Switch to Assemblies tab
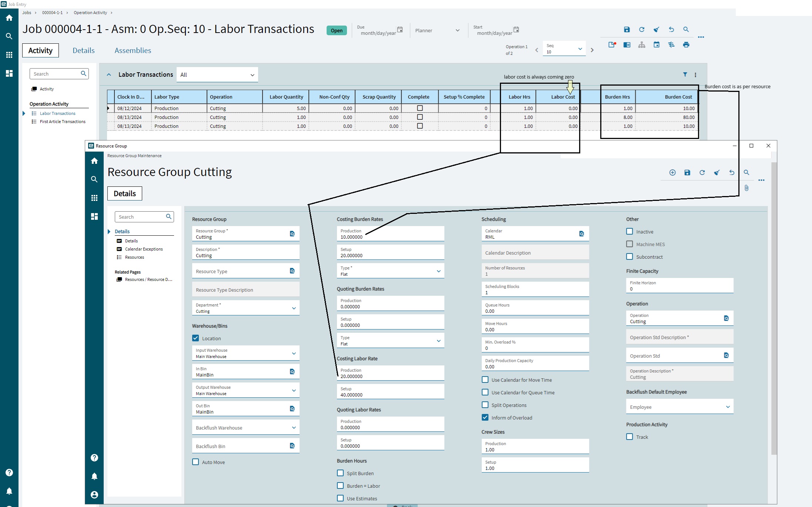 [x=133, y=50]
